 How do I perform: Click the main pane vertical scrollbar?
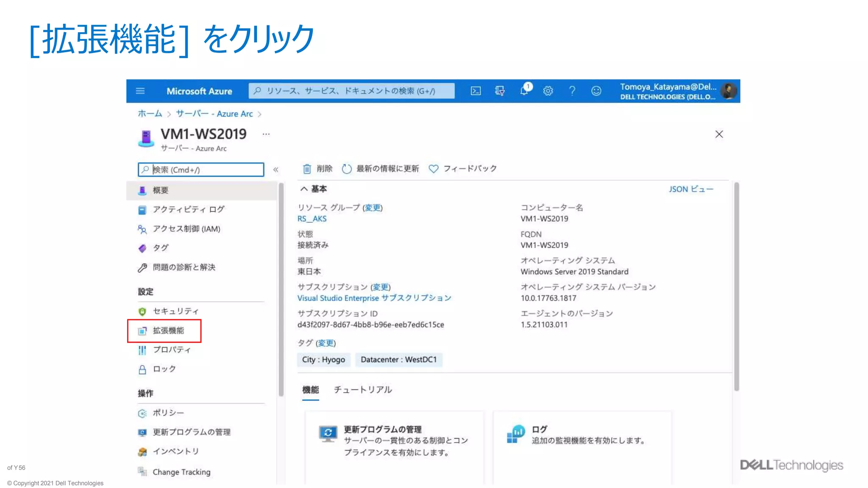point(737,287)
